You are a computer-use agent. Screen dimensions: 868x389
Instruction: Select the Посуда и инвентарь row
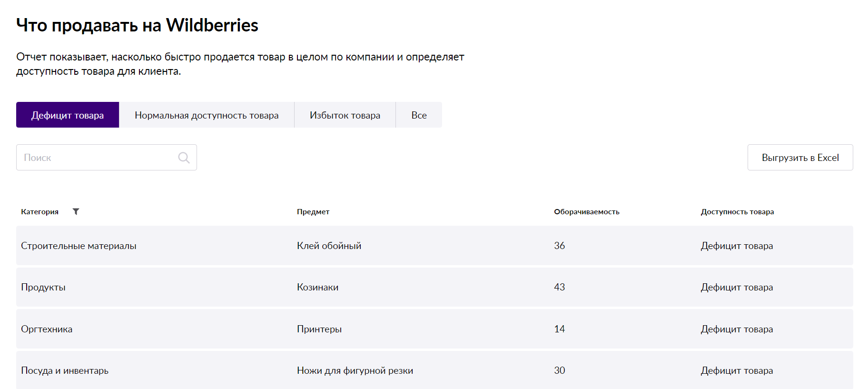tap(65, 370)
